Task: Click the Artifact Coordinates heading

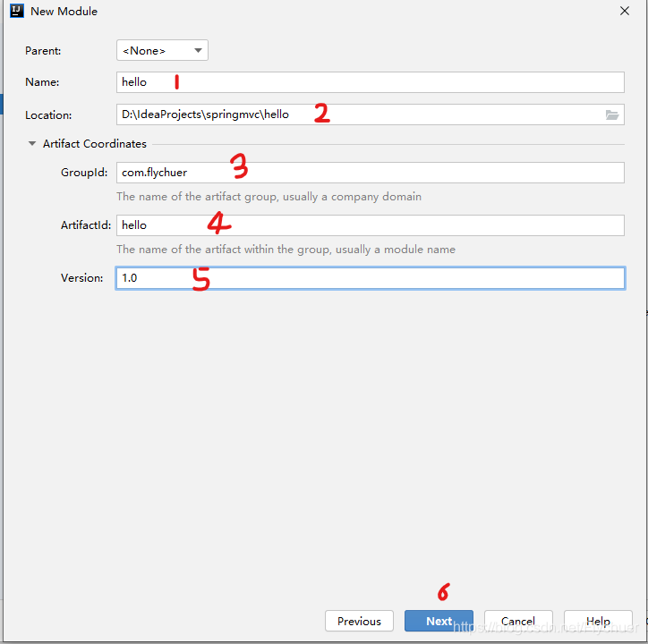Action: pyautogui.click(x=95, y=144)
